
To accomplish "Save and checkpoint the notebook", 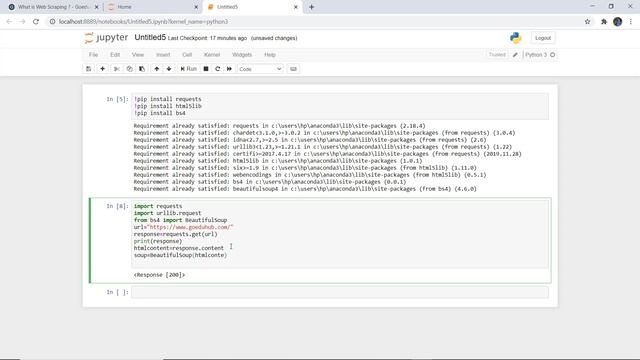I will click(x=89, y=69).
